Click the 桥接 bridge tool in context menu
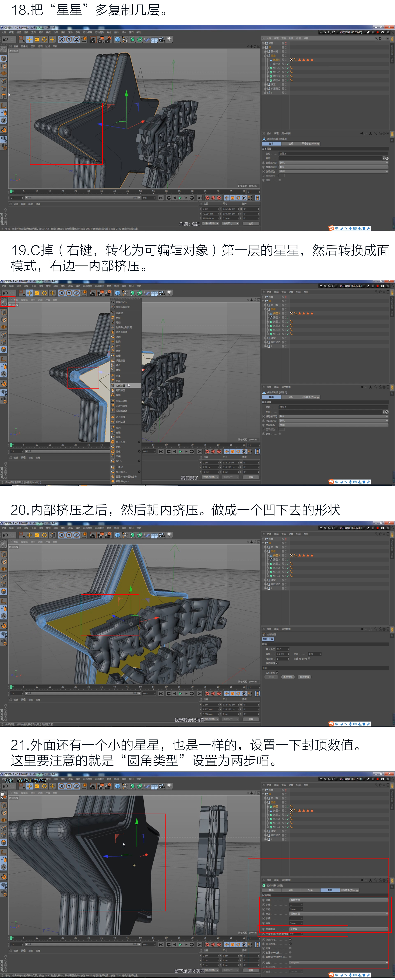 point(118,318)
